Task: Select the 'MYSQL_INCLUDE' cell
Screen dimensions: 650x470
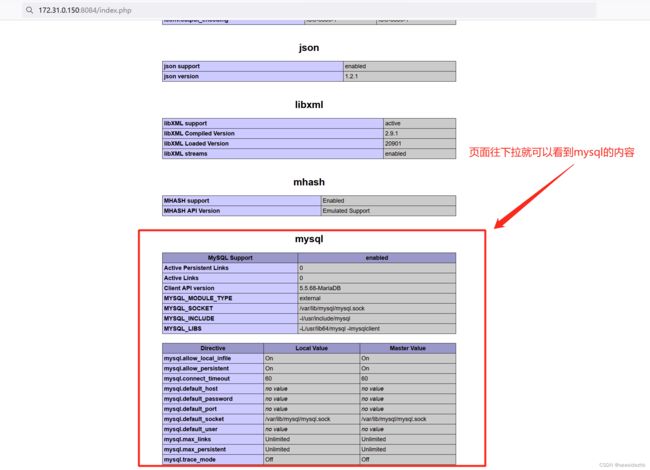Action: click(230, 318)
